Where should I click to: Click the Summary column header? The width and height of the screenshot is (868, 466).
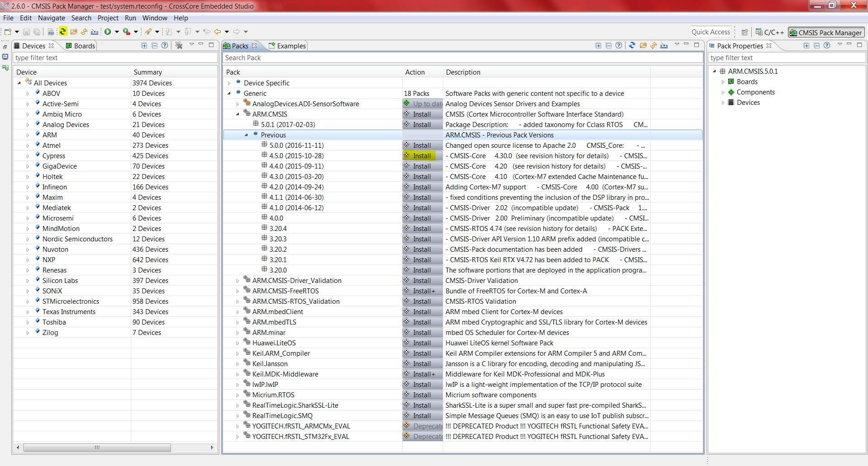174,72
